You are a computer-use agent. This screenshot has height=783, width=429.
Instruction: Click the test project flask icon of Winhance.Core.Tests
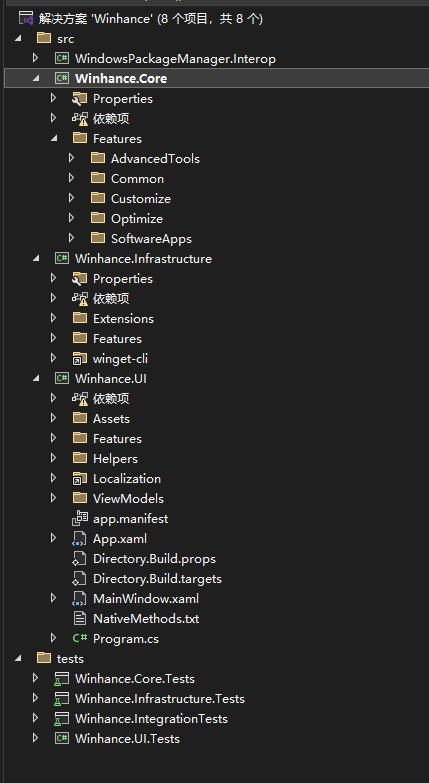coord(62,678)
